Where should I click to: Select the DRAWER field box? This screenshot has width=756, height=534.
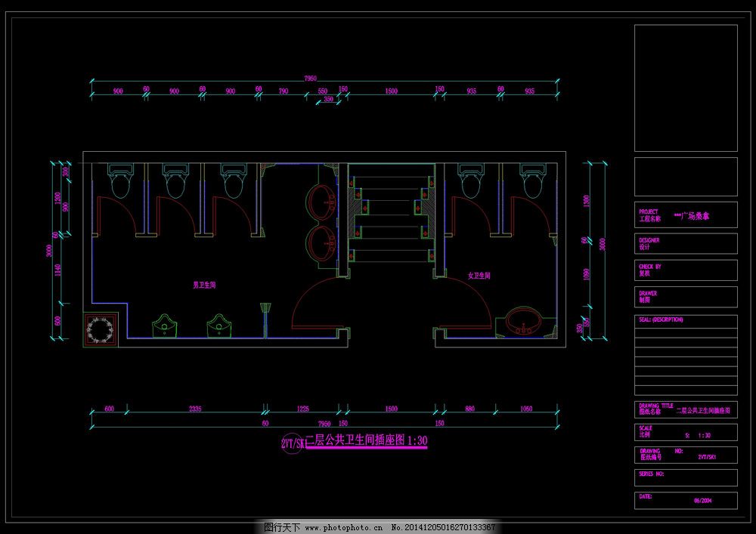[685, 296]
